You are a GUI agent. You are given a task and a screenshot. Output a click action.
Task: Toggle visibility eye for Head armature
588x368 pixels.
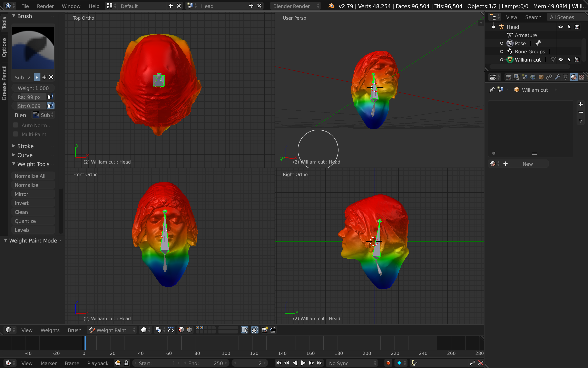click(x=561, y=27)
